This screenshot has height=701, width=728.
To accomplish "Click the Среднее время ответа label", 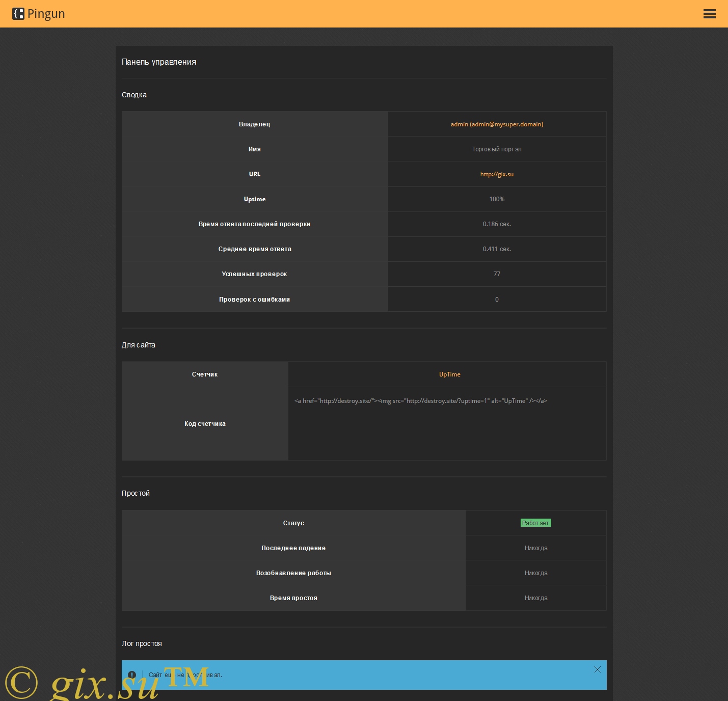I will click(x=254, y=249).
